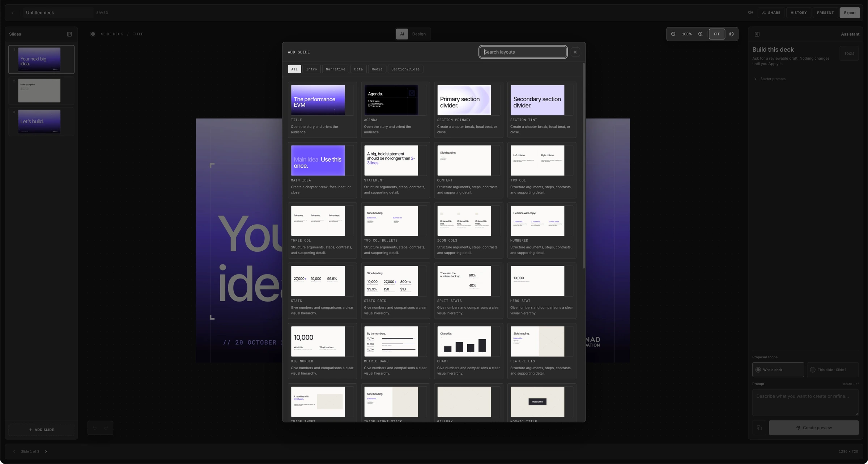
Task: Open the HISTORY button
Action: 799,13
